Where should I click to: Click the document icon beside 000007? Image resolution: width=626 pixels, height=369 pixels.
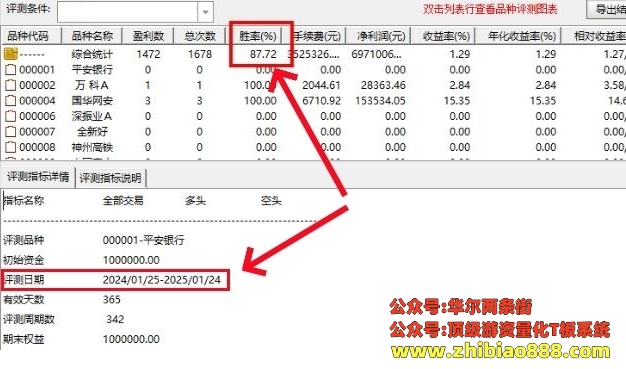(x=10, y=132)
